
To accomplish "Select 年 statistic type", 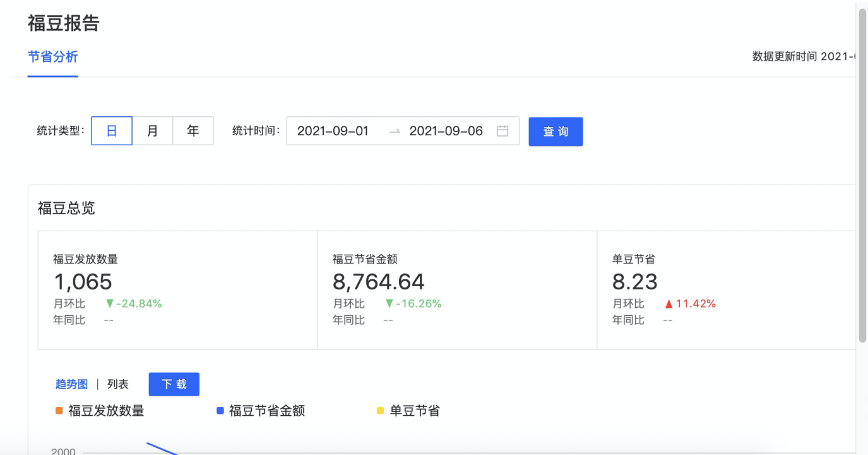I will click(x=193, y=131).
